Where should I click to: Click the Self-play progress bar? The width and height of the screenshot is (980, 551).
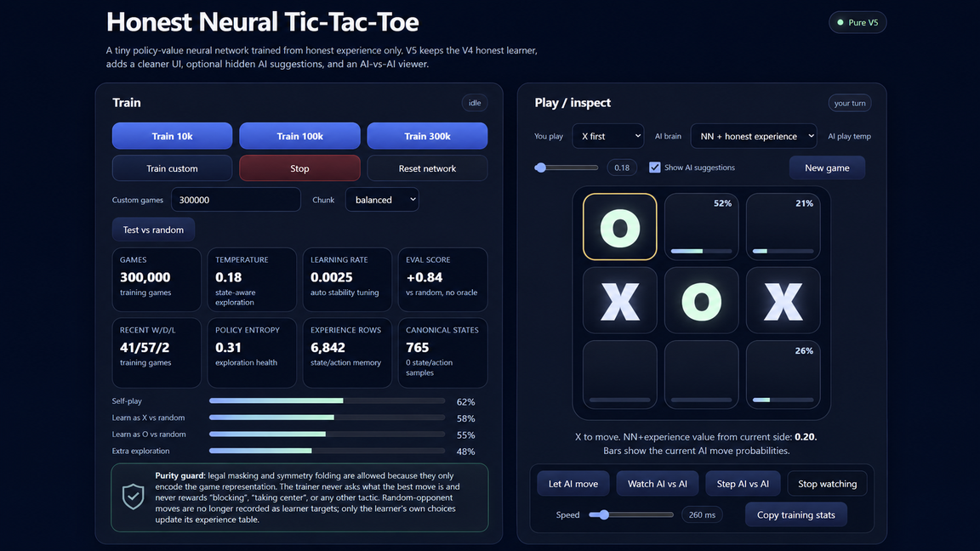(327, 400)
